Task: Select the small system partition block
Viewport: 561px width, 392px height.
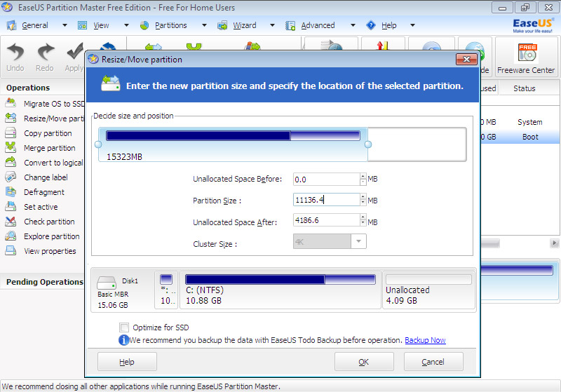Action: pos(166,290)
